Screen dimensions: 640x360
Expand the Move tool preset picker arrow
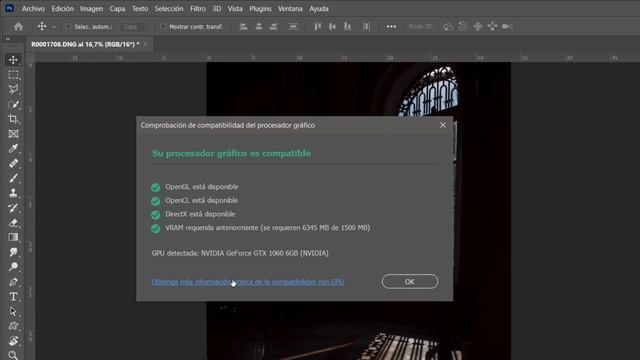point(54,27)
